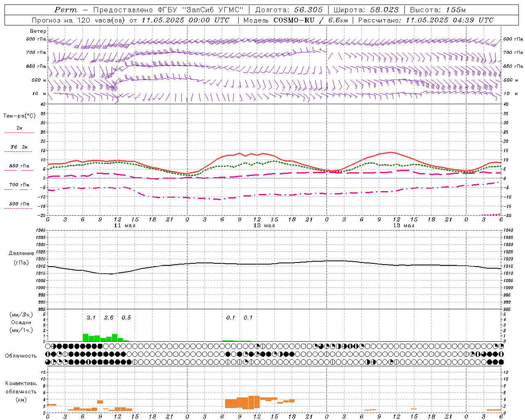Select the "(мм/1ч.)" units label
The image size is (525, 420).
pyautogui.click(x=21, y=330)
